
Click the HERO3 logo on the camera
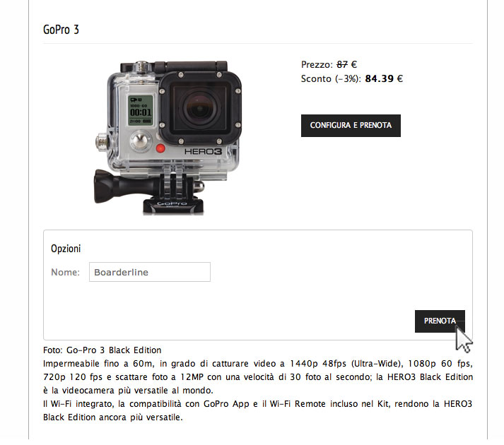pos(203,151)
